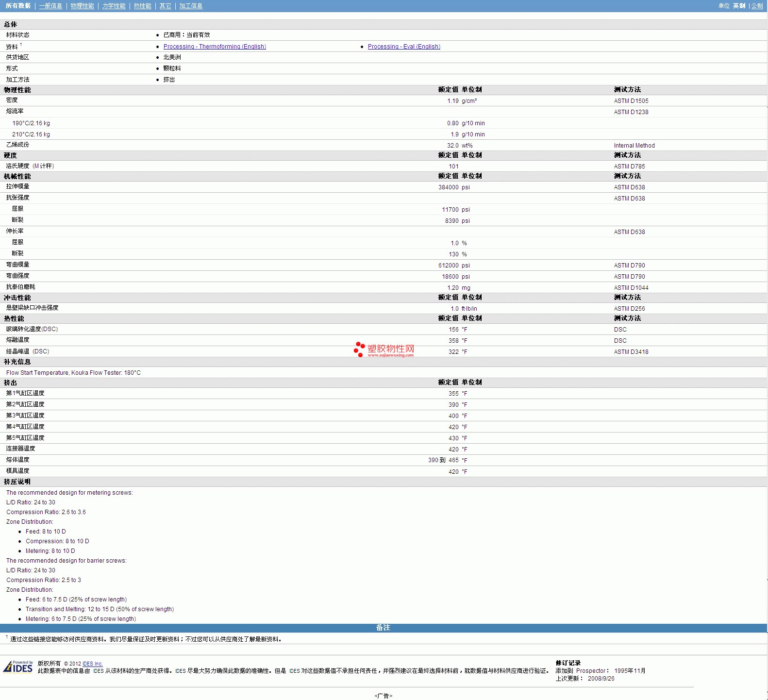This screenshot has width=768, height=700.
Task: View the 加工信息 tab
Action: (x=191, y=6)
